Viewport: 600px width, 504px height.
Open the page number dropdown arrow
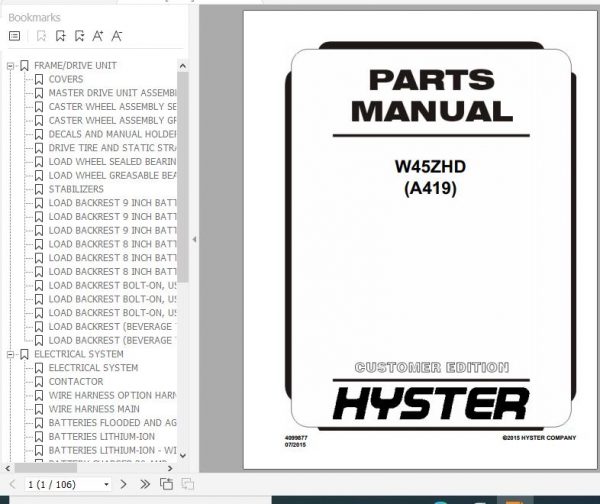click(106, 485)
